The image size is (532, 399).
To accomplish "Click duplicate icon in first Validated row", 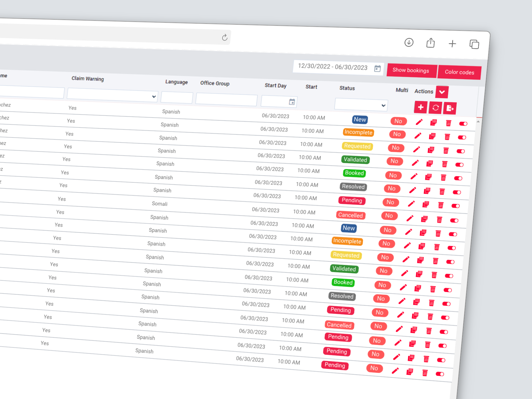I will tap(430, 163).
